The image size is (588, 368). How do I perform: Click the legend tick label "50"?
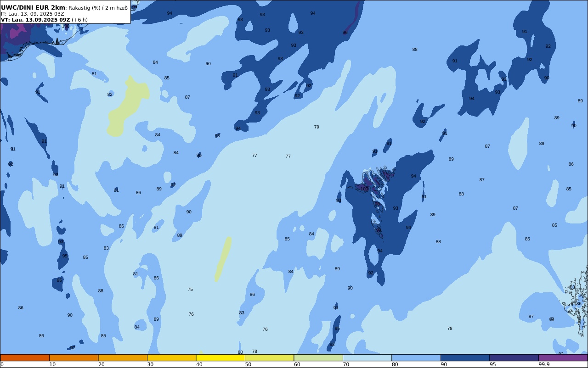pos(248,364)
